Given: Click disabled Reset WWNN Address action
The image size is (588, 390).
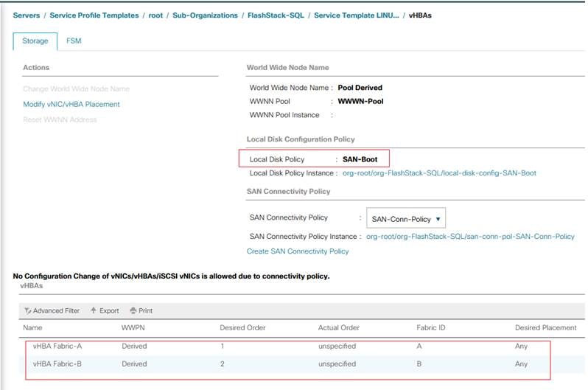Looking at the screenshot, I should click(60, 119).
